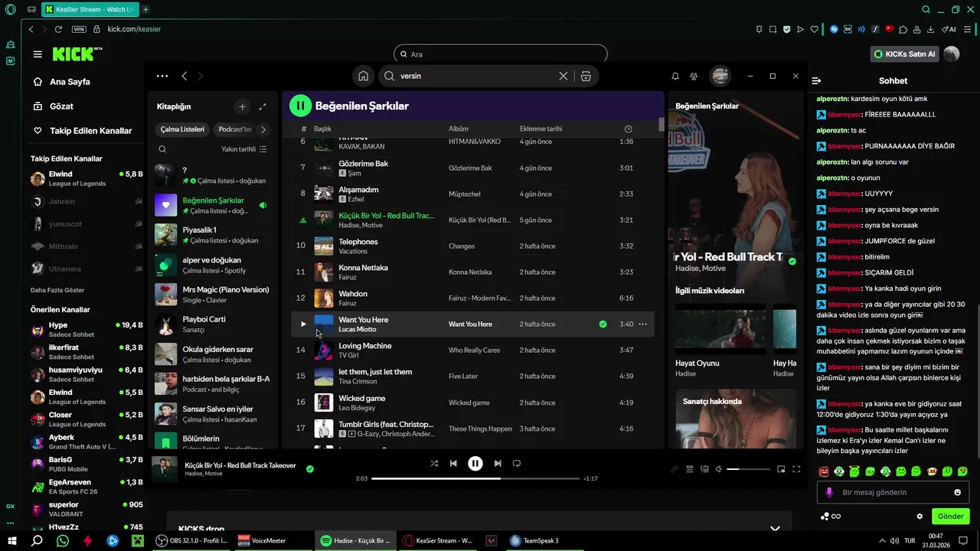Send chat message with Gönder
Image resolution: width=980 pixels, height=551 pixels.
click(x=951, y=517)
